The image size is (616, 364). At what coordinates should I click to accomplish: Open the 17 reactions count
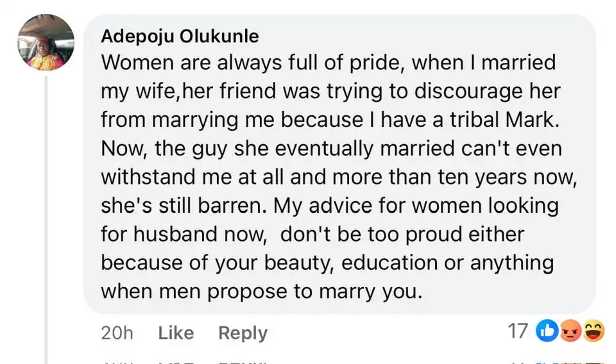click(517, 331)
